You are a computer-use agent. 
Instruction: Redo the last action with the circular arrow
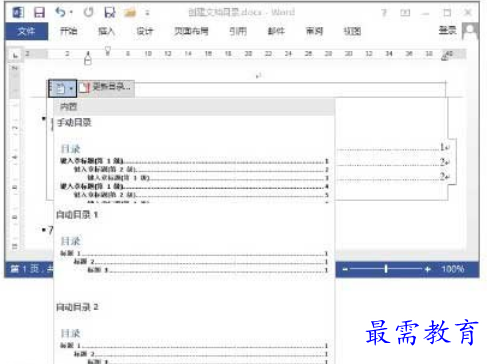tap(89, 12)
